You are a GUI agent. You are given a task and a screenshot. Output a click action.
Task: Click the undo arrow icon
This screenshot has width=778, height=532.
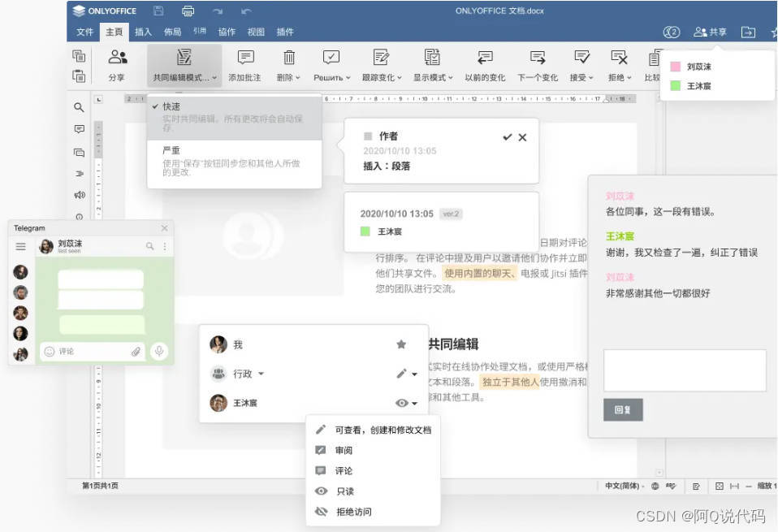click(246, 11)
